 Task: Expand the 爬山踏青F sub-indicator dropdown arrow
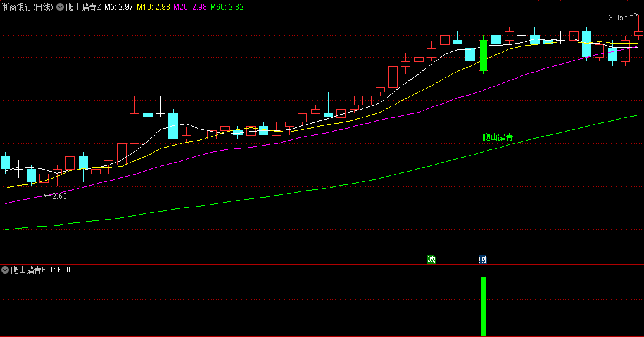tap(5, 270)
